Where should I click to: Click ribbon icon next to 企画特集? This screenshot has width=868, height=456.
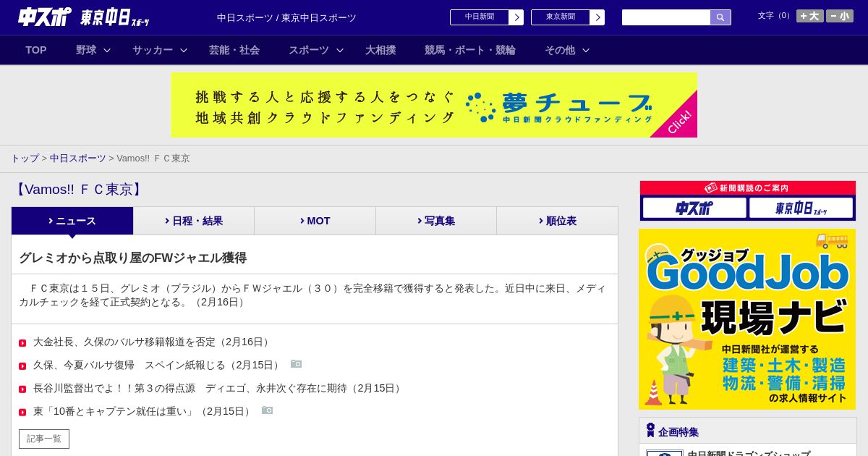click(650, 430)
